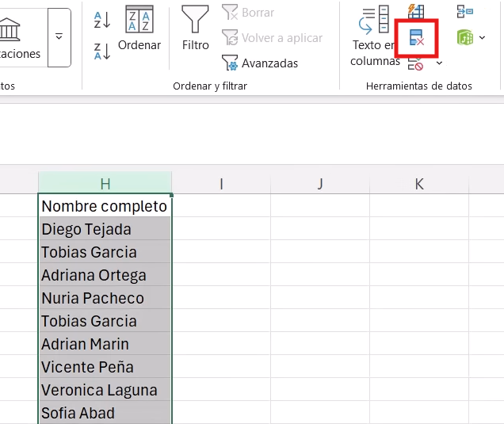Click the Quitar duplicados icon
504x424 pixels.
pyautogui.click(x=417, y=37)
